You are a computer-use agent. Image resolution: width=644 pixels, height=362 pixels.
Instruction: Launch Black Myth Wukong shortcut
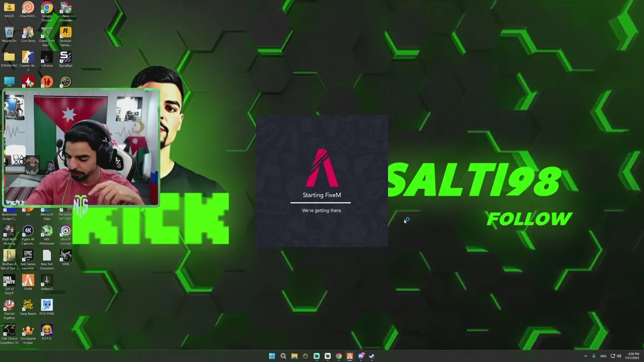pos(9,235)
